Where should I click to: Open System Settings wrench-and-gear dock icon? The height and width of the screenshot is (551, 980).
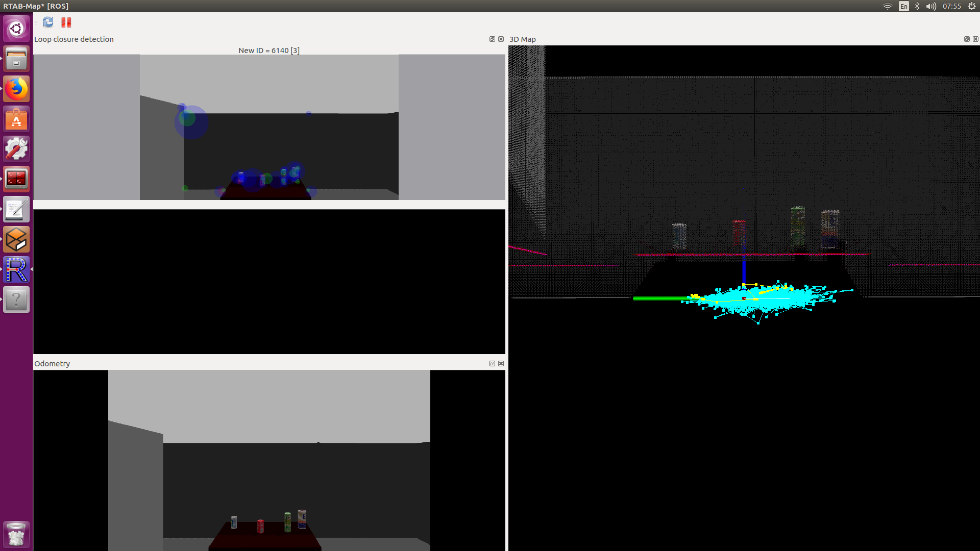(x=16, y=149)
